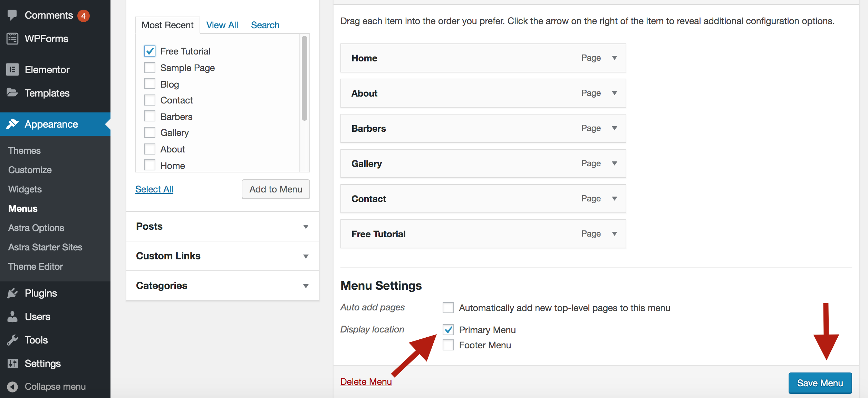Click the Elementor logo icon
Screen dimensions: 868x398
(x=12, y=70)
